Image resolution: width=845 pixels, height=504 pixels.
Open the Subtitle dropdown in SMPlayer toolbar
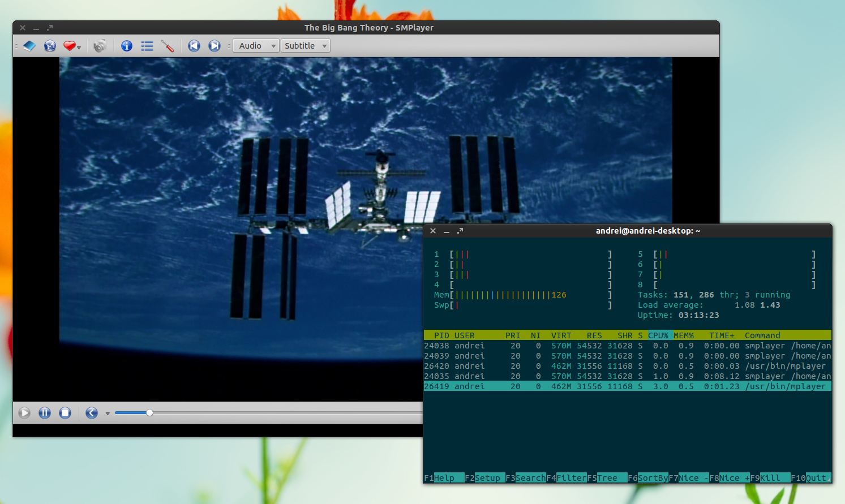(x=306, y=46)
